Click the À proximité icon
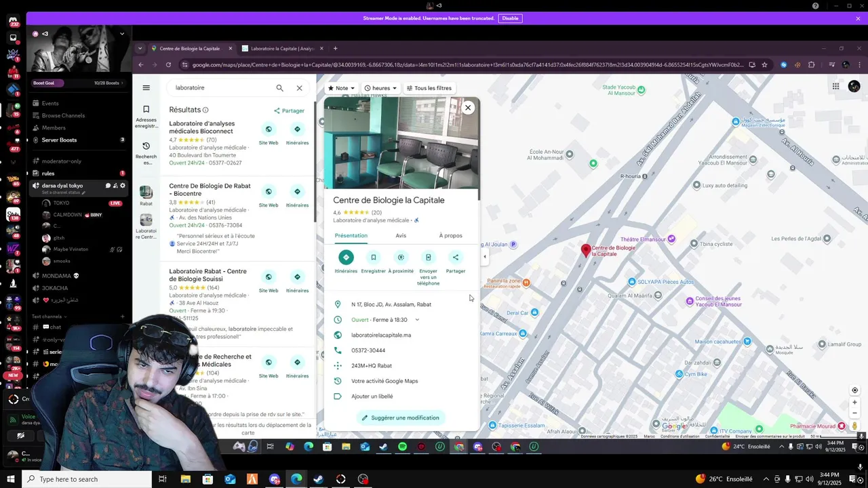 401,257
